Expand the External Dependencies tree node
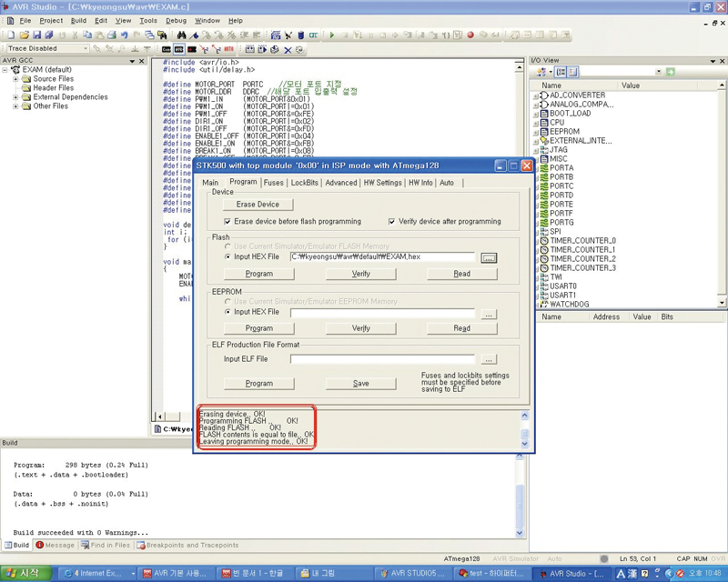This screenshot has height=582, width=728. (15, 97)
